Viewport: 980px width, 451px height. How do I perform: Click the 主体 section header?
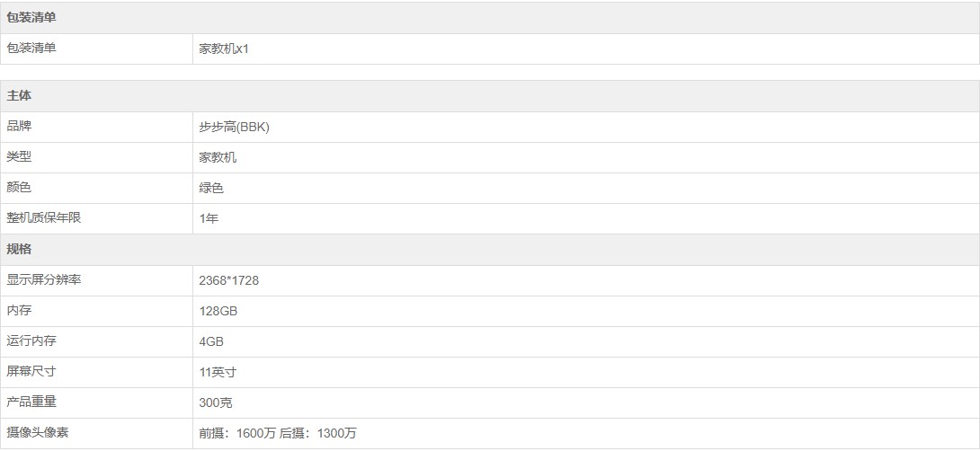(x=19, y=96)
